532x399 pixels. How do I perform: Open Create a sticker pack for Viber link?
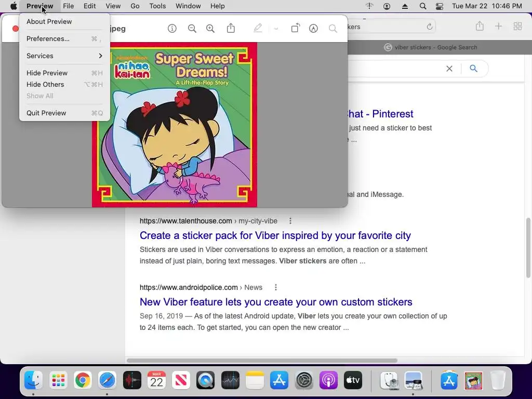[275, 235]
